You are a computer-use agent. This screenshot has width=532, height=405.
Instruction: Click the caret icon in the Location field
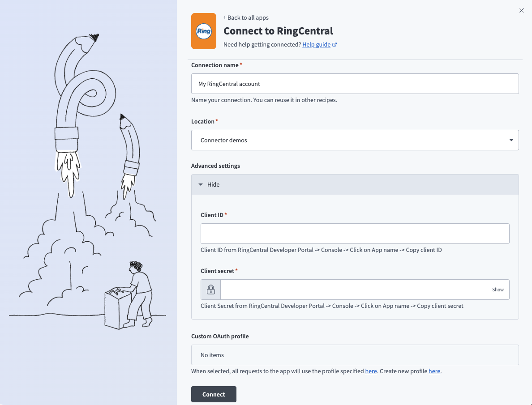(511, 140)
